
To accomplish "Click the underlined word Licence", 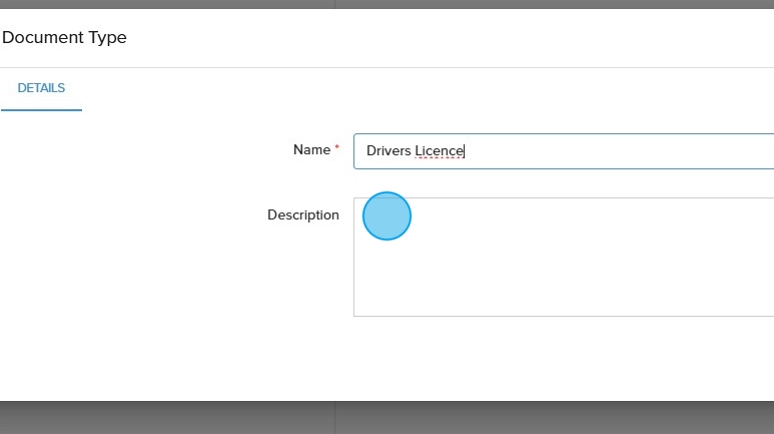I will coord(439,151).
